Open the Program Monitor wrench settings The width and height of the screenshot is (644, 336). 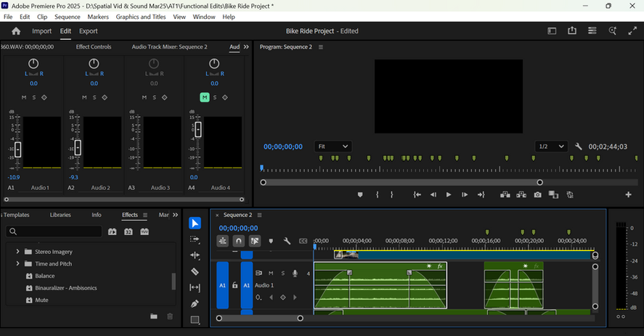[579, 147]
